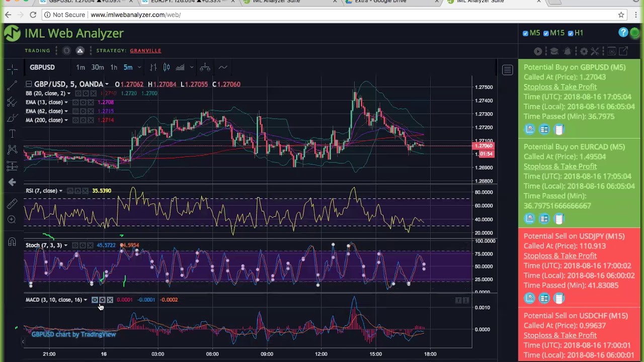The image size is (644, 362).
Task: Open GBP/USD symbol legend dropdown arrow
Action: (x=107, y=84)
